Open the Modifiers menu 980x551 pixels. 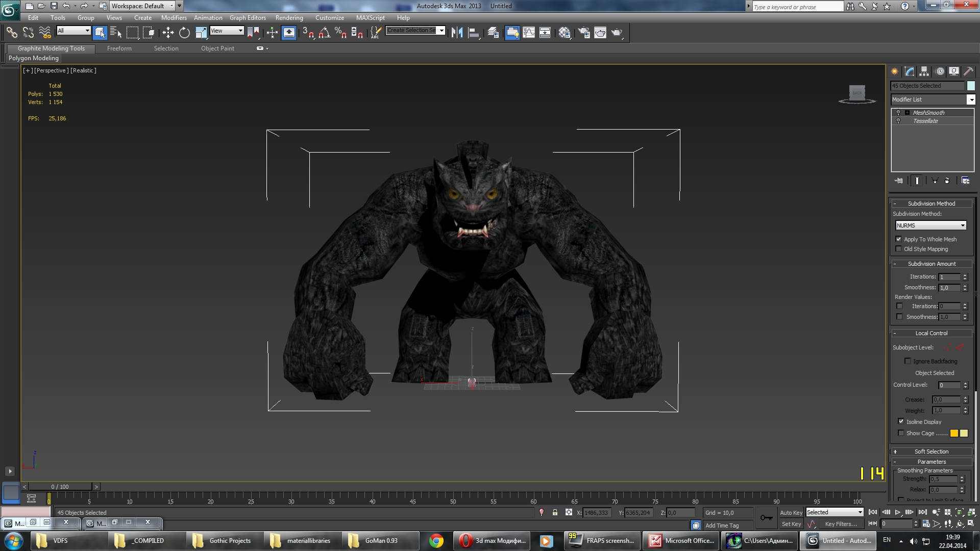pyautogui.click(x=174, y=18)
